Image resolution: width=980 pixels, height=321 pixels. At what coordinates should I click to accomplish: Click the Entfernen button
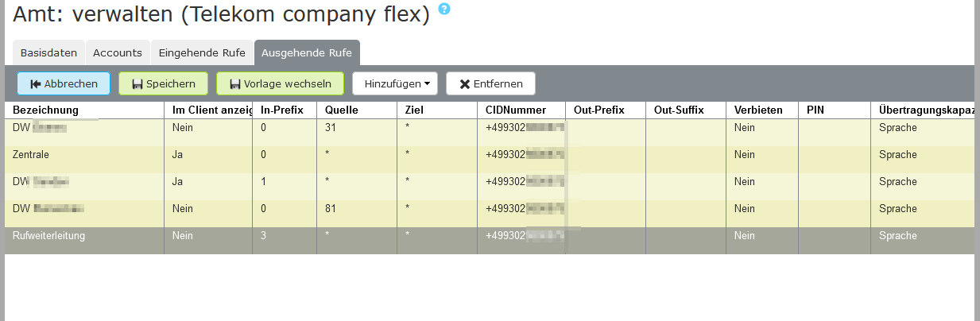[490, 83]
